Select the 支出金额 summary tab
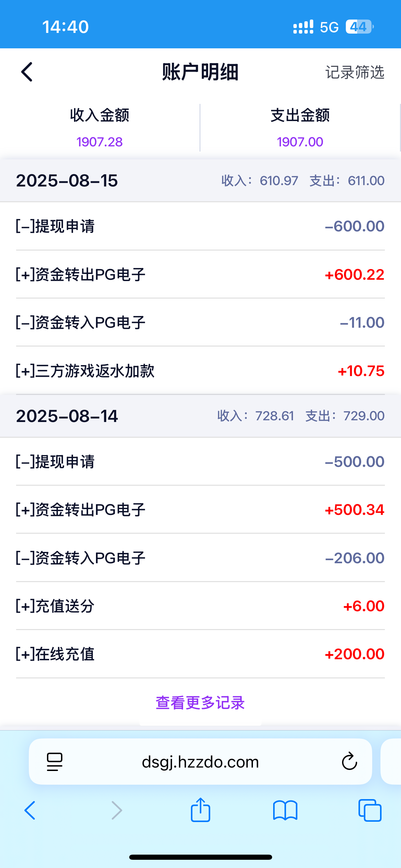This screenshot has height=868, width=401. (x=300, y=128)
